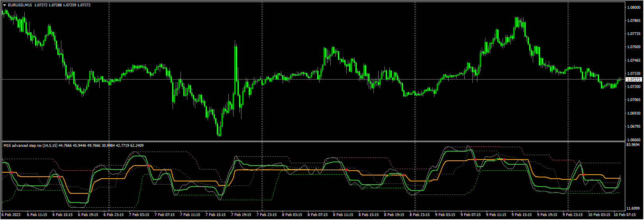Click the 8 Feb 19:15 time label
Viewport: 644px width, 220px height.
(x=394, y=215)
